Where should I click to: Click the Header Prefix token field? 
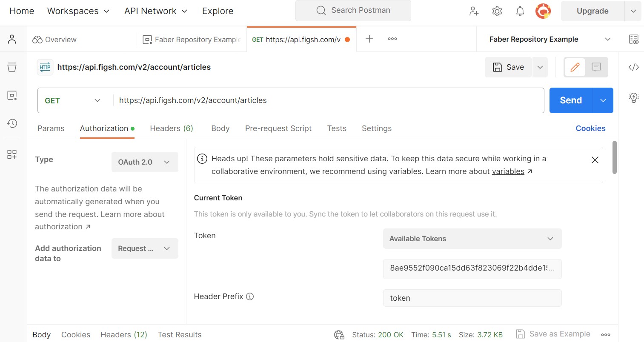(472, 298)
